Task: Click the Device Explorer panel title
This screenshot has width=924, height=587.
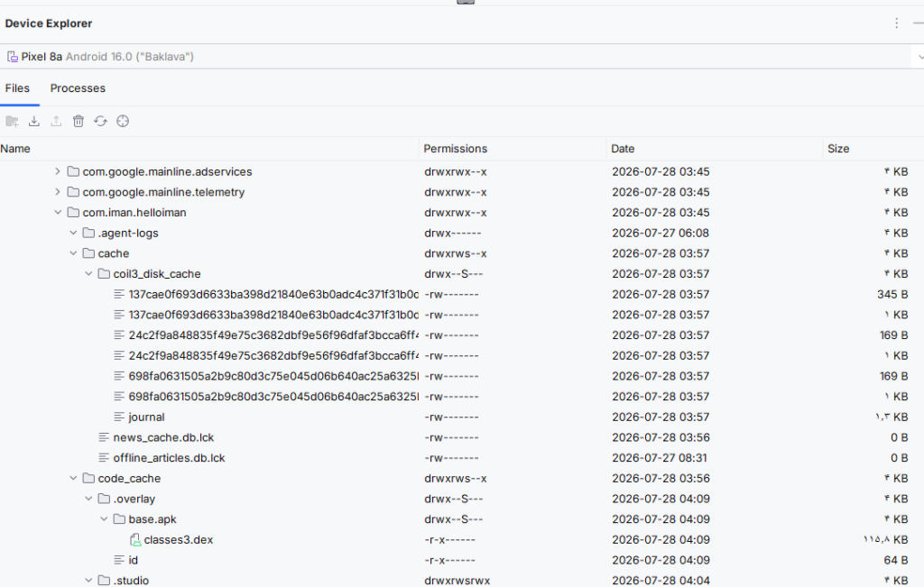Action: (x=49, y=23)
